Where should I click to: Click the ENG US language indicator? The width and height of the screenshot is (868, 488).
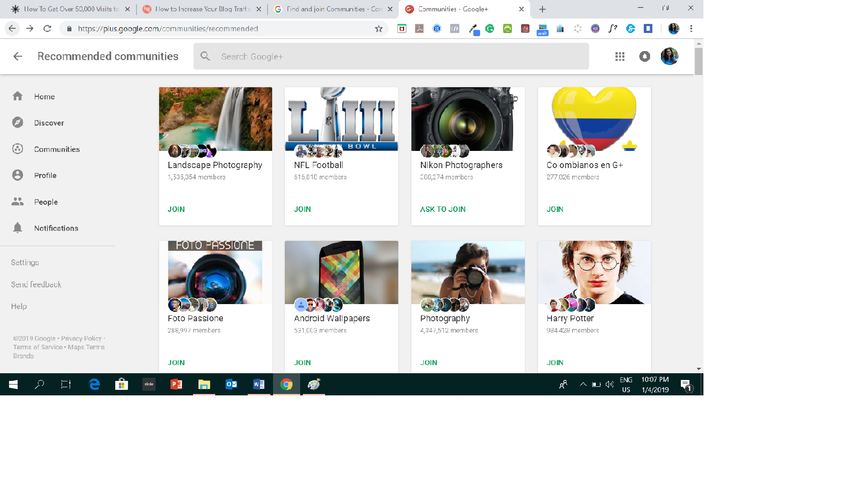point(626,385)
